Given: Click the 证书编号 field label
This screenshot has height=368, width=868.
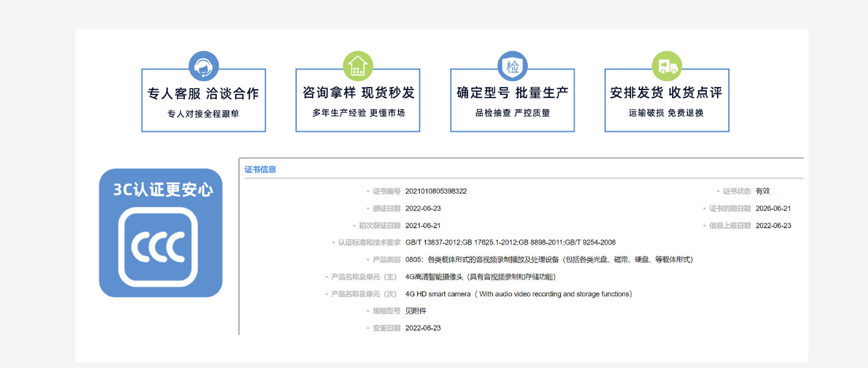Looking at the screenshot, I should (386, 191).
